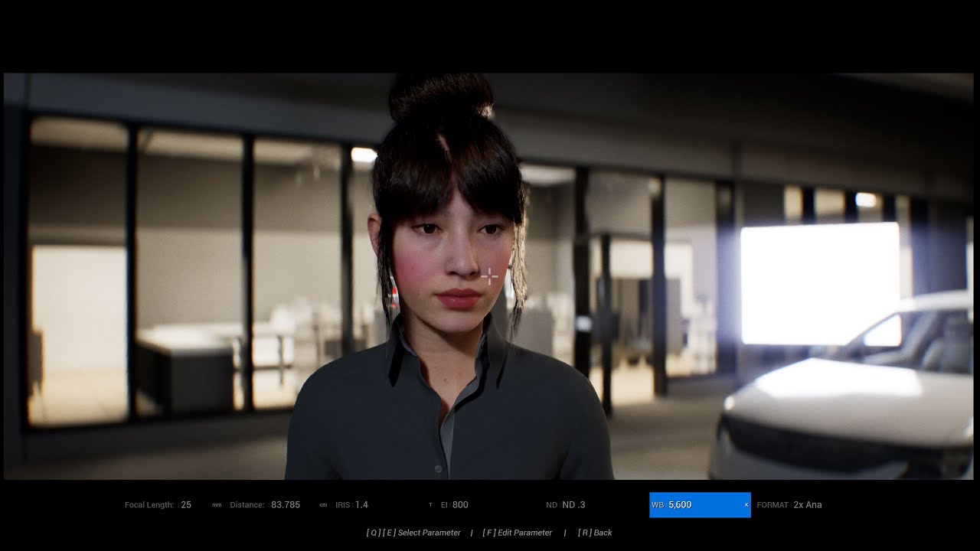This screenshot has width=980, height=551.
Task: Click the [F] Edit Parameter hint
Action: click(517, 533)
